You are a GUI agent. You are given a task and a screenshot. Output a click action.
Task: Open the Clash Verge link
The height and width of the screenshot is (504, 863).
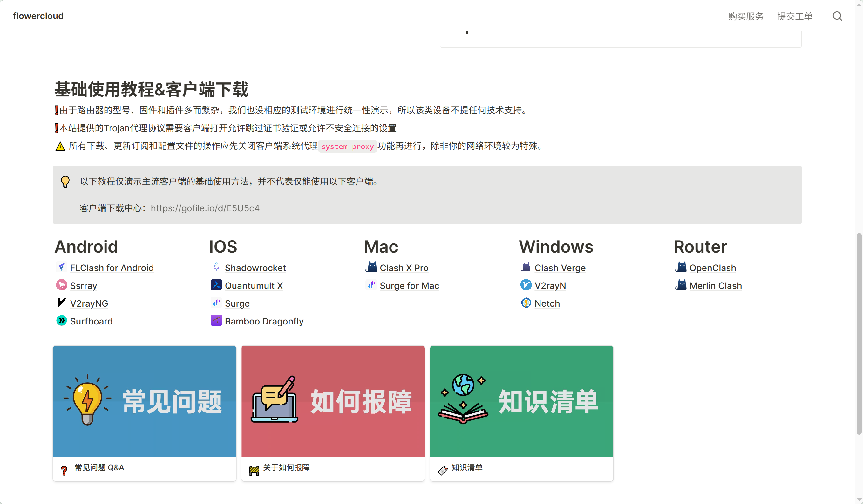[560, 268]
